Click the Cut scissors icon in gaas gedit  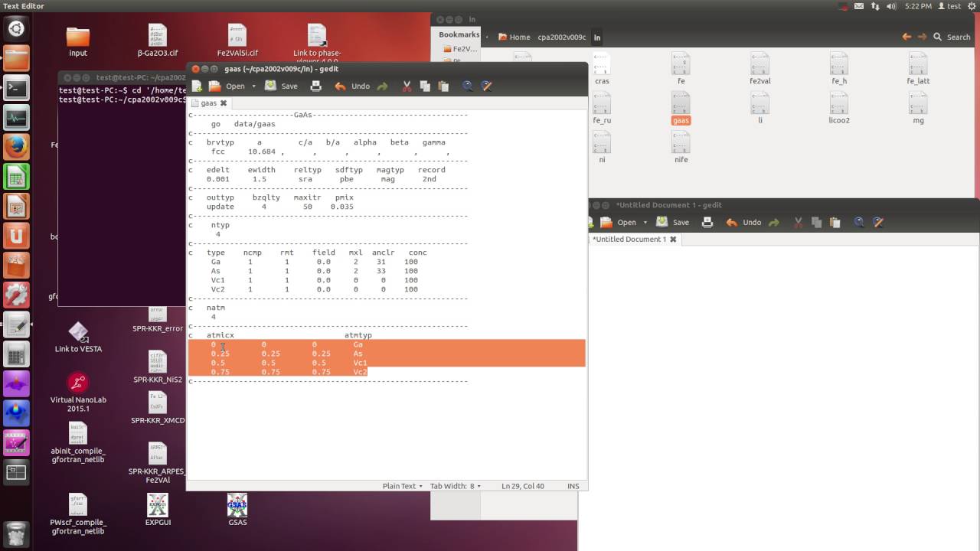tap(407, 86)
